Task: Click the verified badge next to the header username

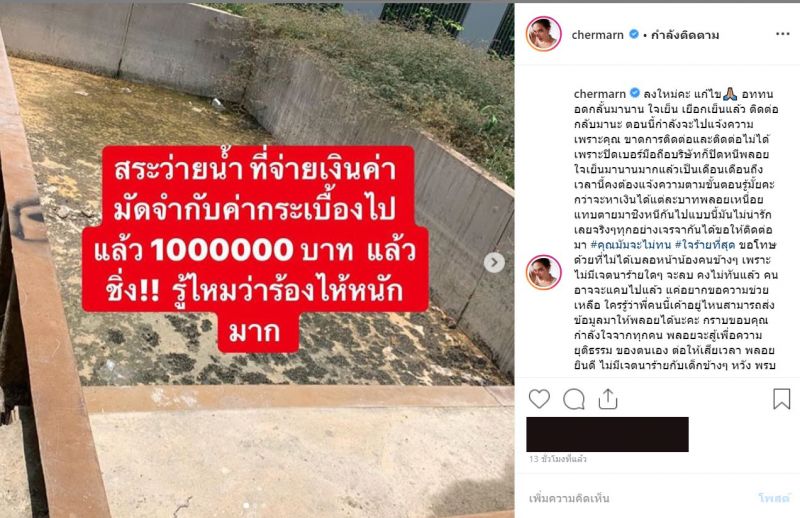Action: [x=634, y=34]
